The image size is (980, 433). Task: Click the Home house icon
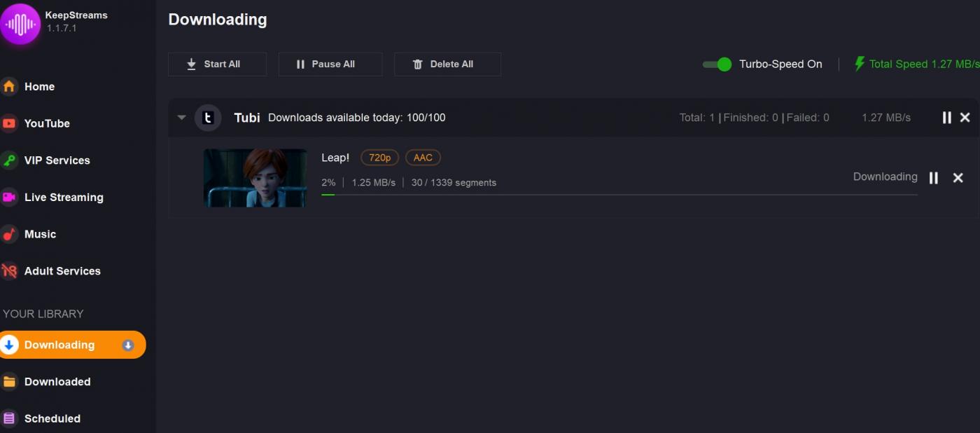click(8, 87)
